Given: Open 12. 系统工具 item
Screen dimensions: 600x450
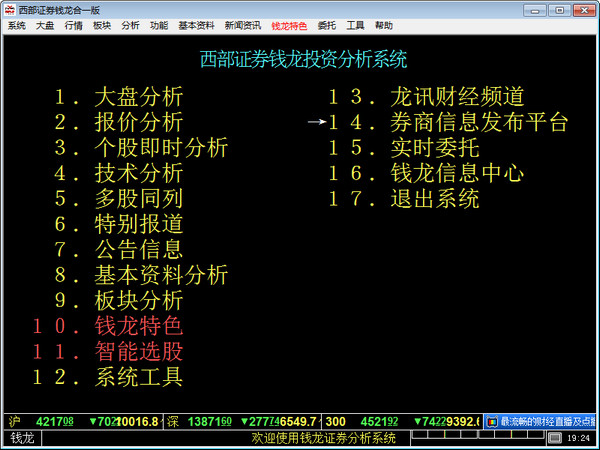Looking at the screenshot, I should pos(108,377).
